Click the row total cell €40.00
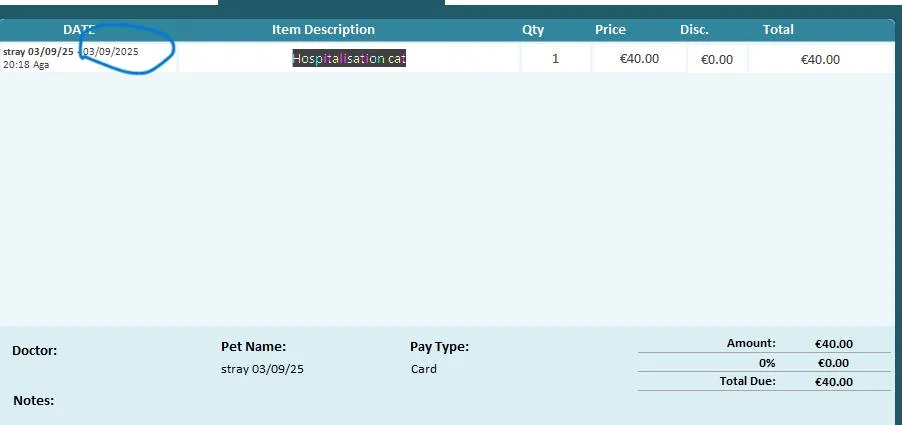 (820, 59)
